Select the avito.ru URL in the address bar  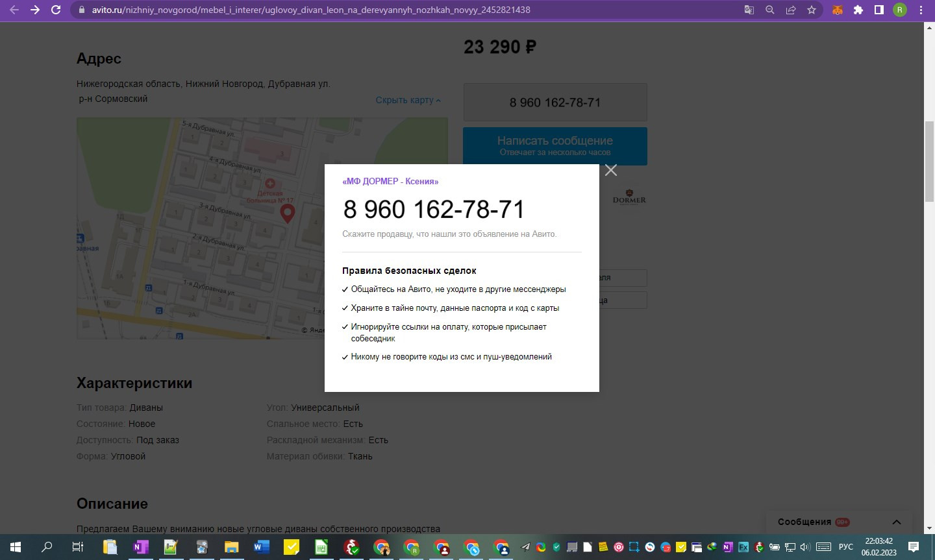point(311,10)
